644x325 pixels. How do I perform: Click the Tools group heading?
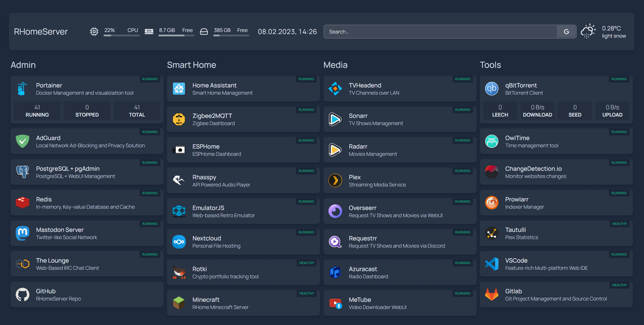[x=490, y=65]
